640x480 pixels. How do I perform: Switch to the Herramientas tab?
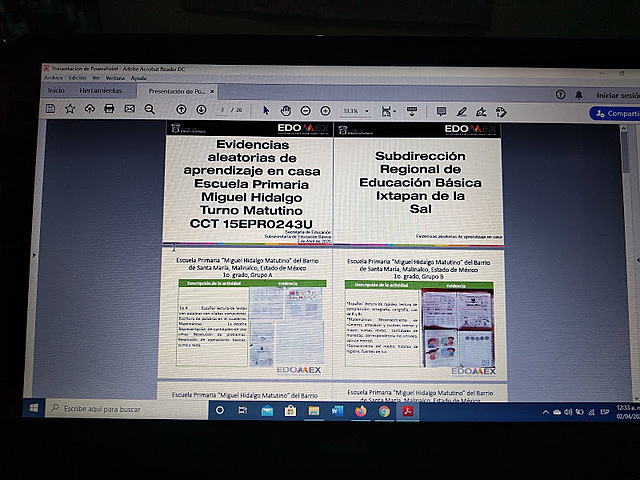pos(101,91)
